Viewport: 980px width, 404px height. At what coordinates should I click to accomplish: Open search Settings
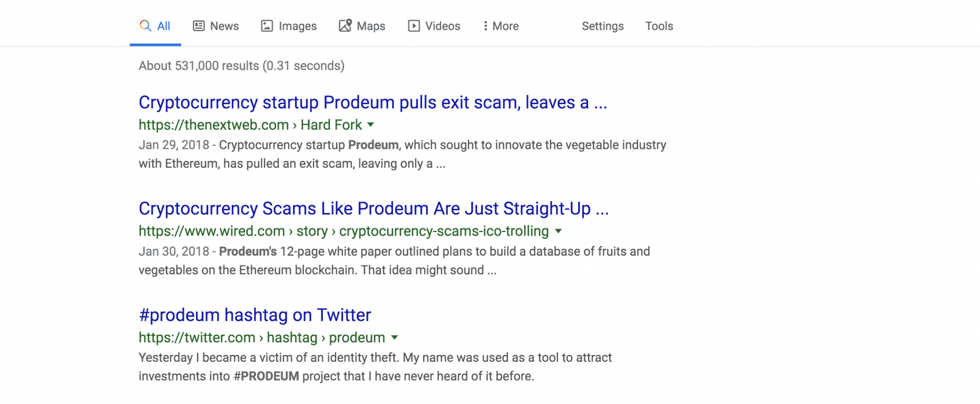[602, 26]
